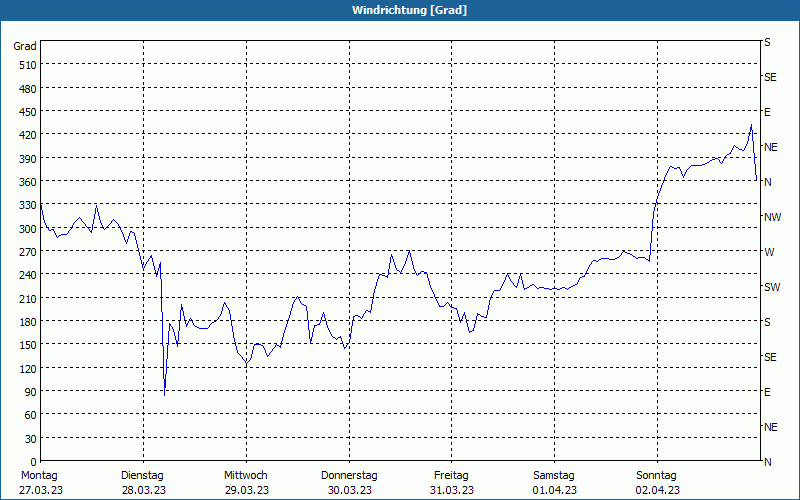The image size is (800, 500).
Task: Select the date '29.03.23'
Action: tap(246, 491)
